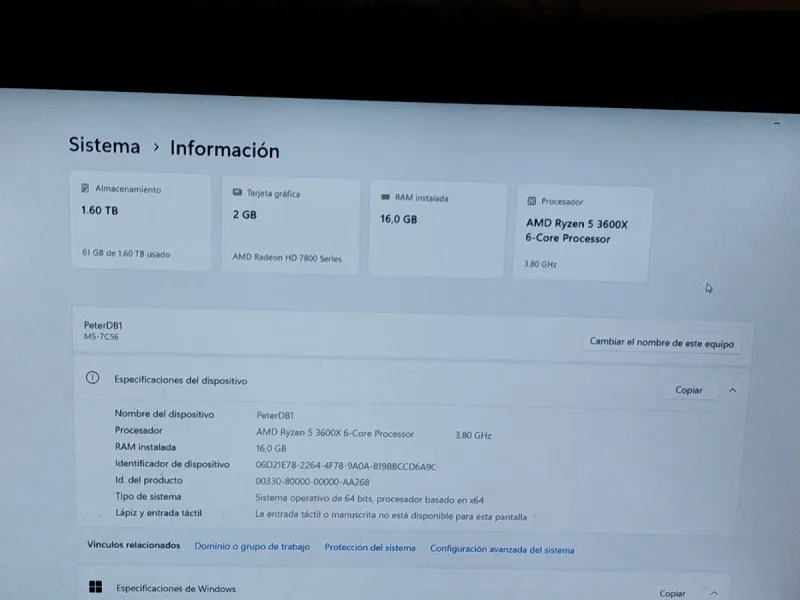Select the 3.80 GHz value in specifications
Image resolution: width=800 pixels, height=600 pixels.
(473, 435)
